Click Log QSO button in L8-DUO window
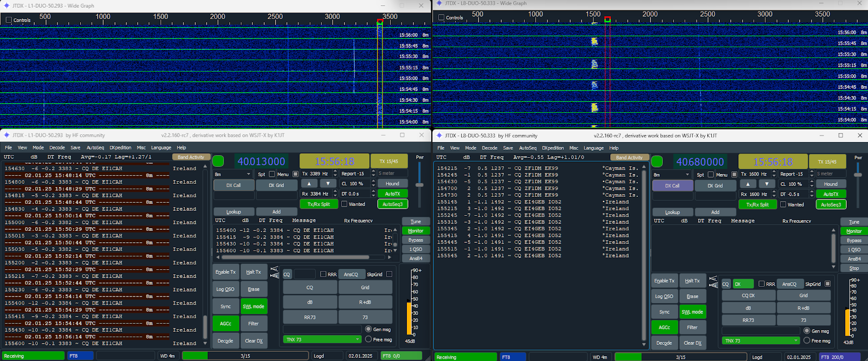This screenshot has width=868, height=361. tap(664, 296)
